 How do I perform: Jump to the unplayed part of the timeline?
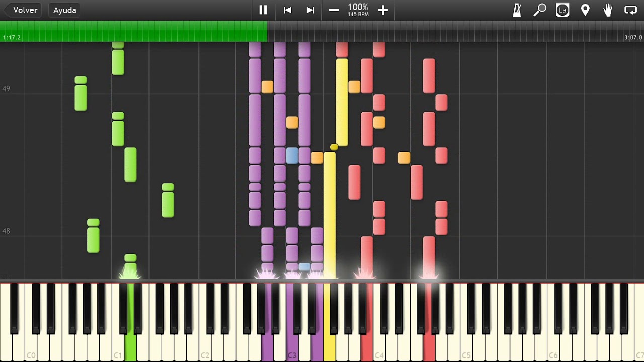(x=455, y=31)
